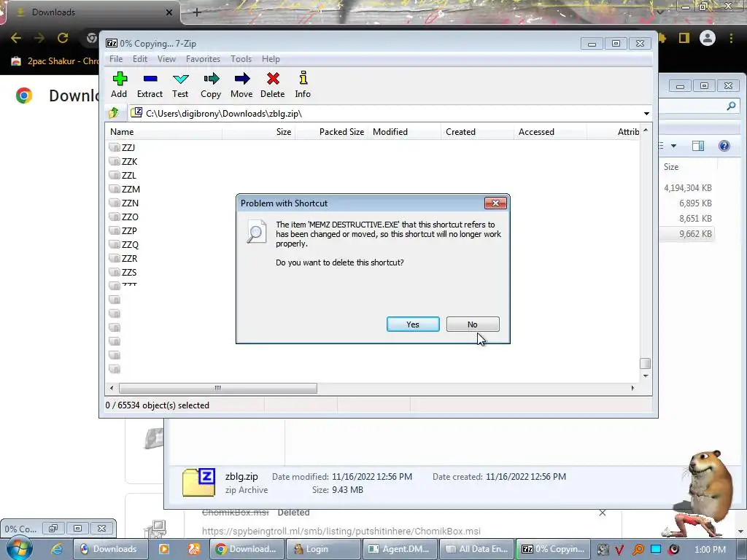Open a new Chrome tab

click(x=197, y=12)
